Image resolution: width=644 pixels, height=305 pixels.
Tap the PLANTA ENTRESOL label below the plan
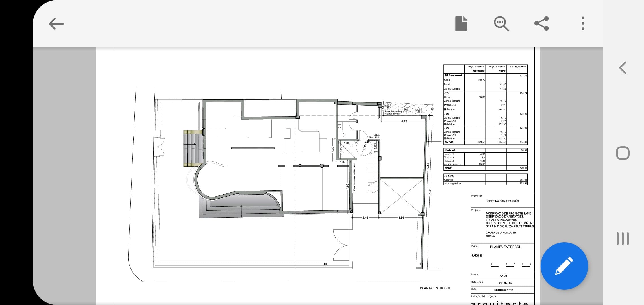point(435,288)
